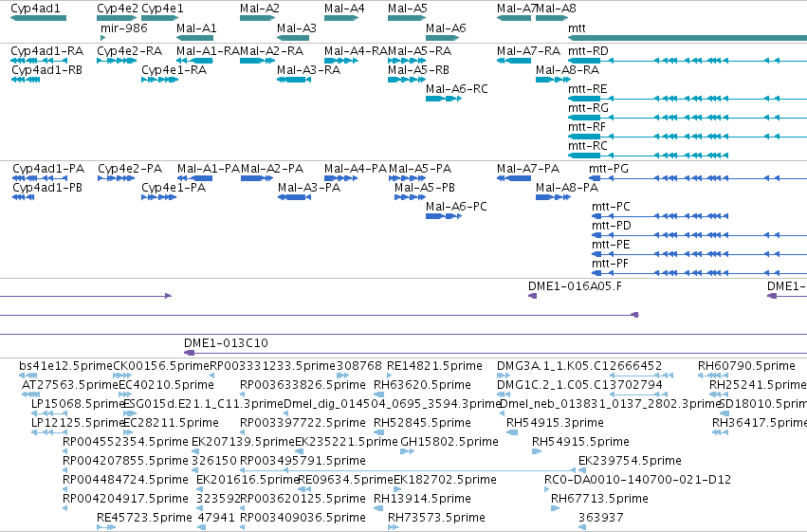Click the Mal-A1 gene label
This screenshot has height=532, width=807.
tap(196, 28)
